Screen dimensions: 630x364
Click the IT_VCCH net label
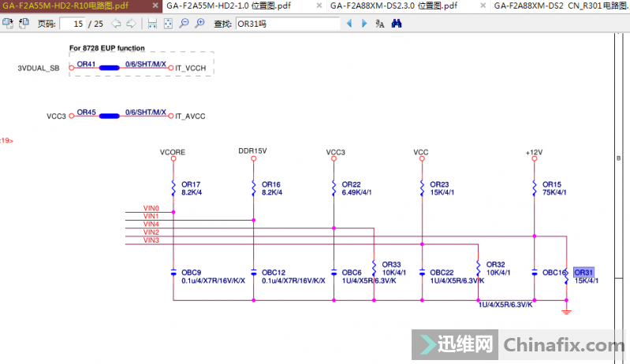click(x=191, y=69)
